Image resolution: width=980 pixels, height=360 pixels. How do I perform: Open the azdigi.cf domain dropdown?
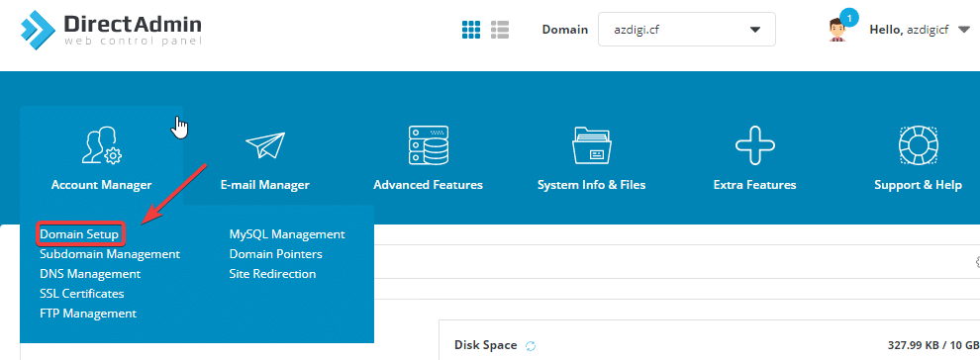pyautogui.click(x=686, y=30)
